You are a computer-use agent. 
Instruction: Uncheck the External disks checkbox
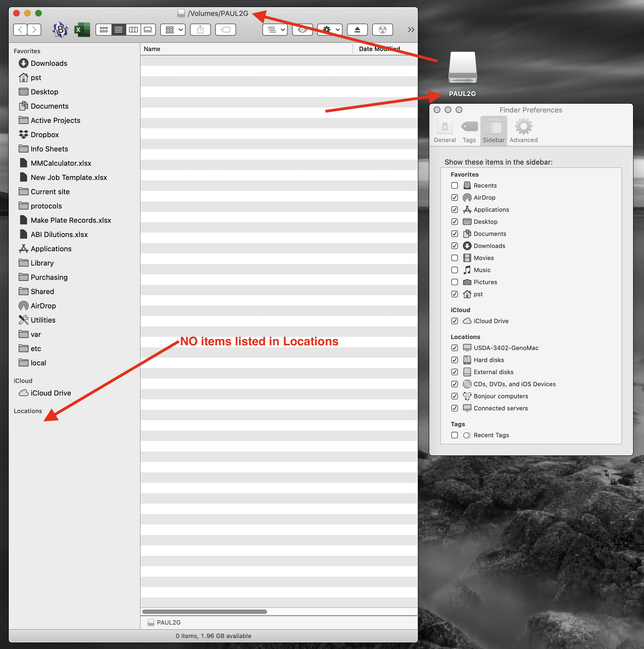pos(454,372)
